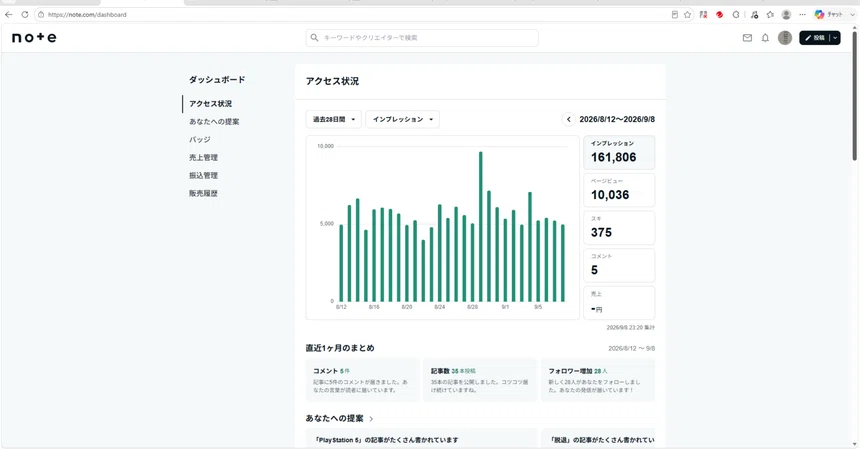Open the note user avatar menu
860x450 pixels.
(785, 38)
